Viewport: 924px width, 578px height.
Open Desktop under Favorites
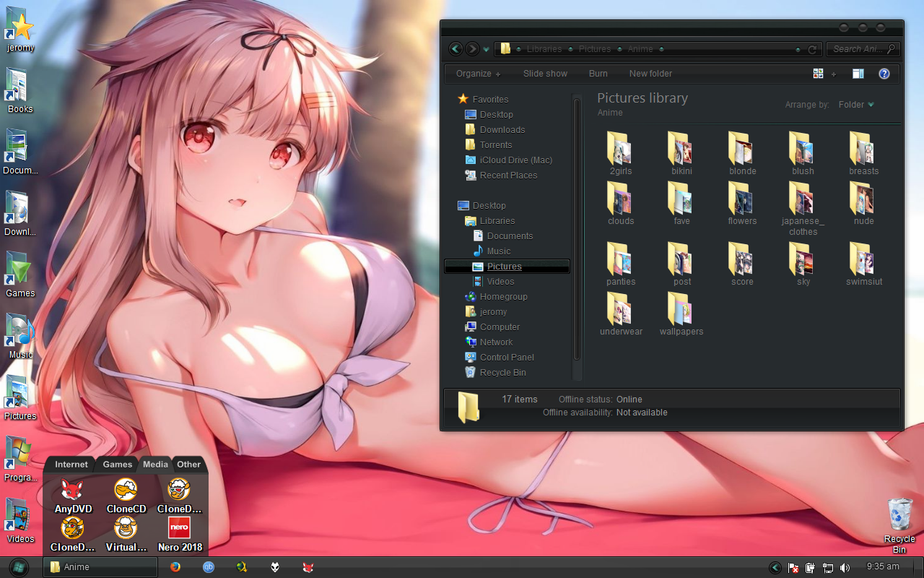pyautogui.click(x=489, y=114)
